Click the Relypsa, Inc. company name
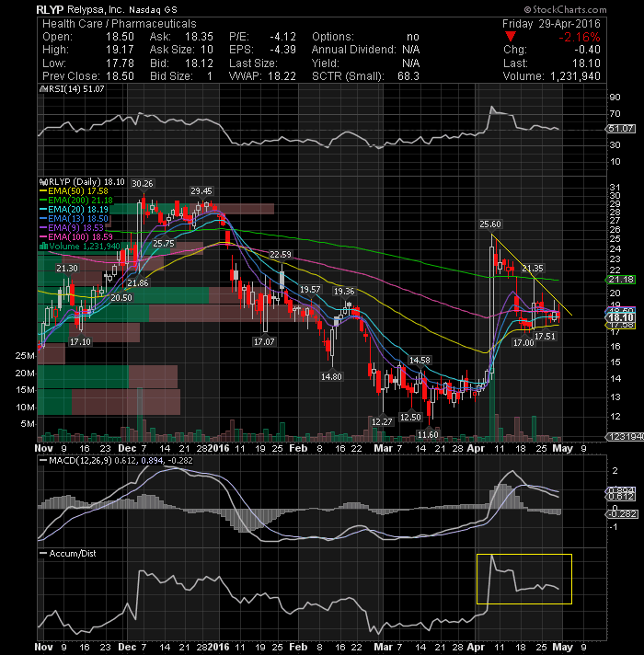644x655 pixels. pyautogui.click(x=96, y=9)
